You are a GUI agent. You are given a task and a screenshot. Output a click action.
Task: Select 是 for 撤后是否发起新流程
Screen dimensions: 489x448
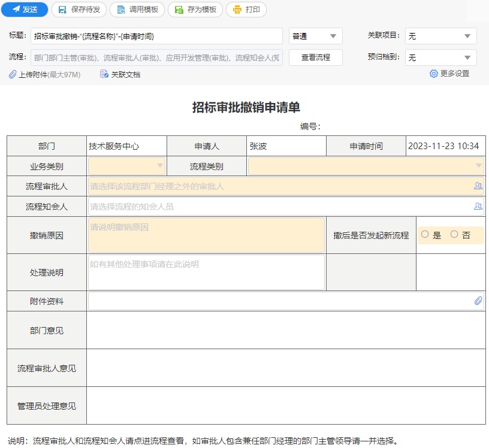[425, 234]
